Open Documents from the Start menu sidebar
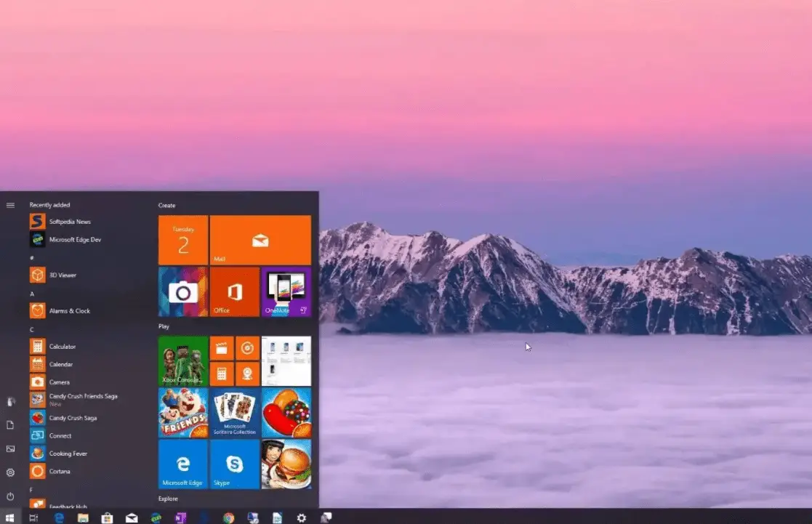The image size is (812, 524). coord(10,425)
